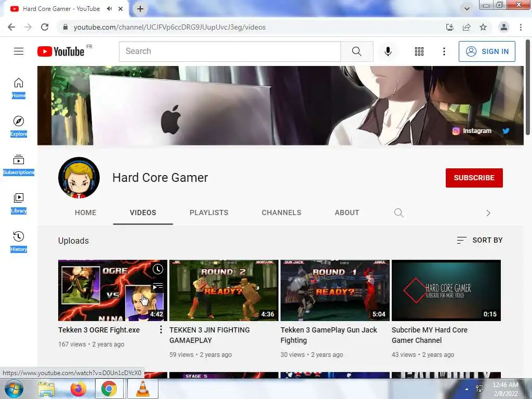This screenshot has width=532, height=399.
Task: Play the Gun Jack vs Anna thumbnail
Action: (x=335, y=290)
